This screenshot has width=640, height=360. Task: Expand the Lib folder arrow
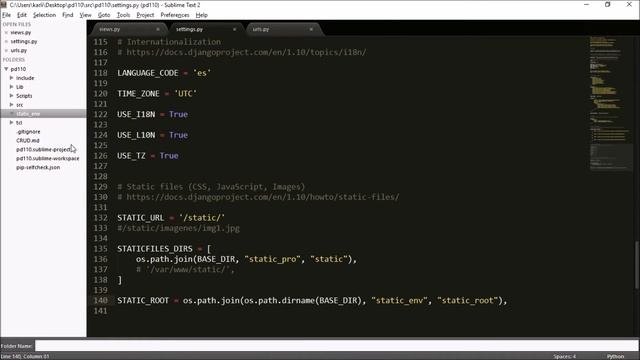11,87
